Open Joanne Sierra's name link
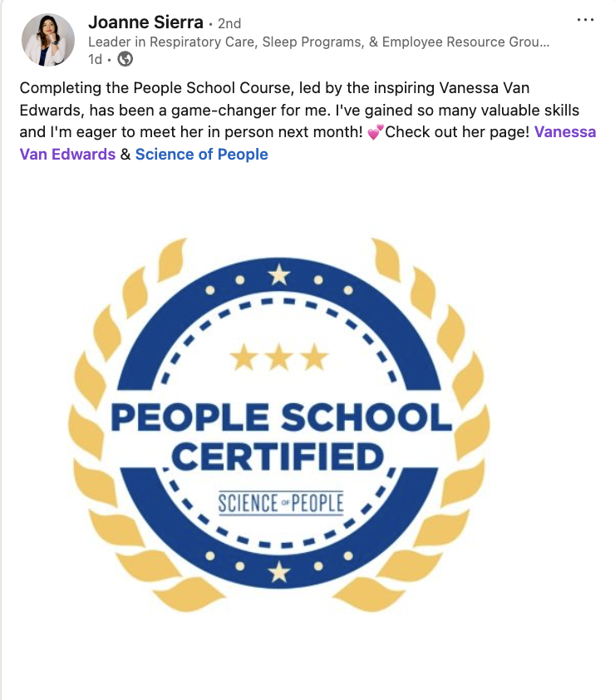Screen dimensions: 615x700 pos(145,22)
